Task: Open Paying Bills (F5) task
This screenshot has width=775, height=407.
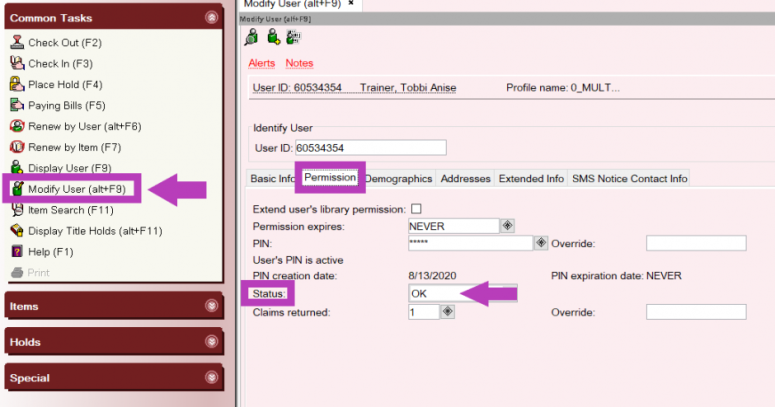Action: [67, 105]
